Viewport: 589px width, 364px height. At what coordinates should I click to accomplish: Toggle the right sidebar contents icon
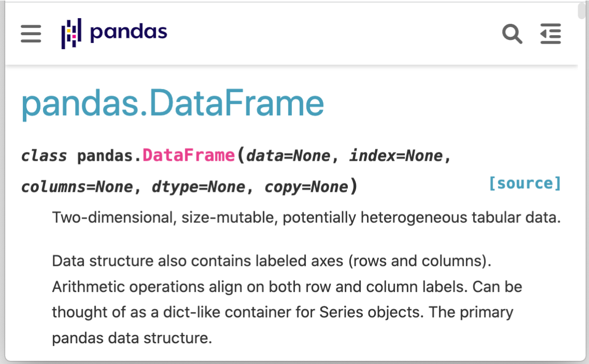tap(550, 34)
